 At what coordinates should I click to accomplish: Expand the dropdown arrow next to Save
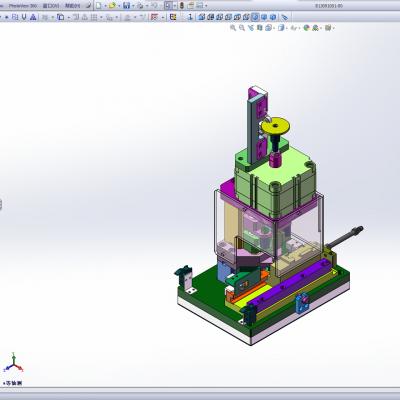(x=133, y=6)
